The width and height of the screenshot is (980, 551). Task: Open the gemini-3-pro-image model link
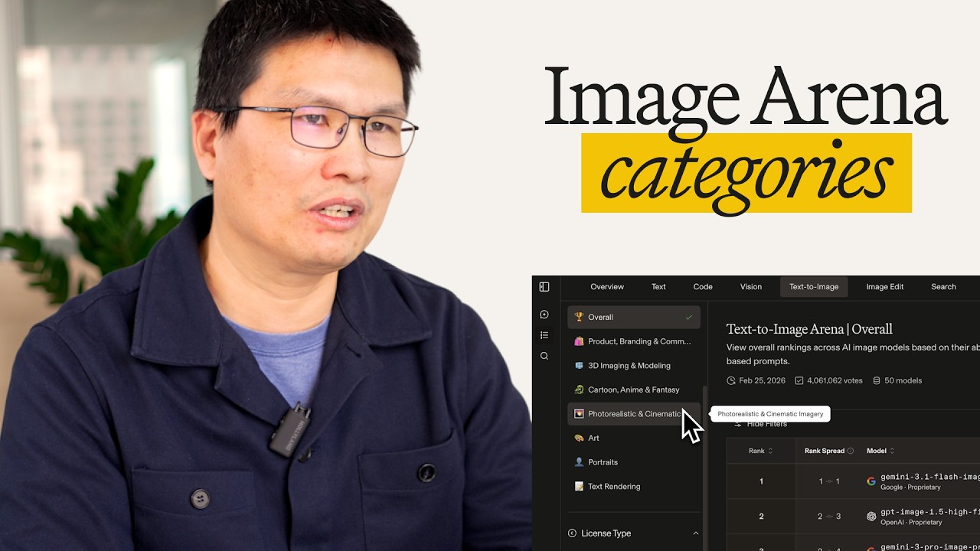(x=930, y=547)
